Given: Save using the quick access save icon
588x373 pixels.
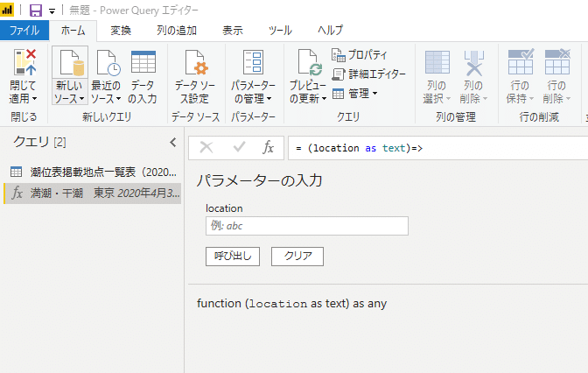Looking at the screenshot, I should [x=36, y=11].
